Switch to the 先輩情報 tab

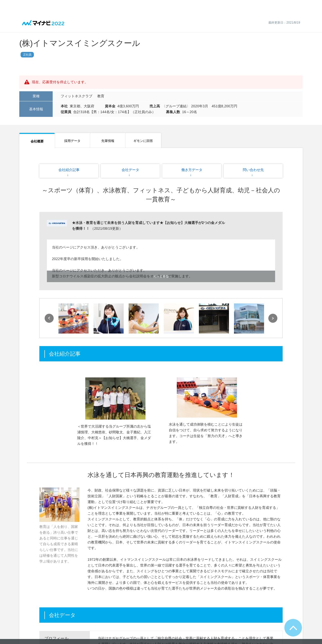pyautogui.click(x=108, y=141)
